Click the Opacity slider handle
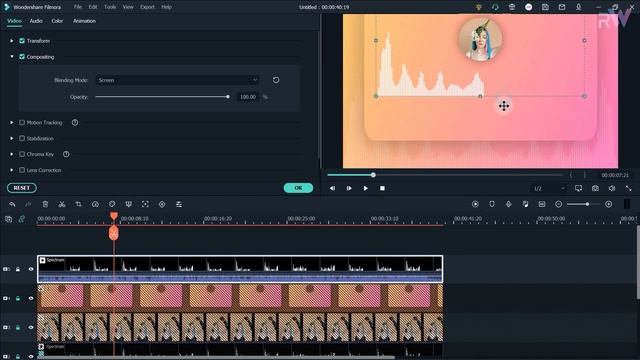Viewport: 640px width, 360px height. (x=228, y=97)
